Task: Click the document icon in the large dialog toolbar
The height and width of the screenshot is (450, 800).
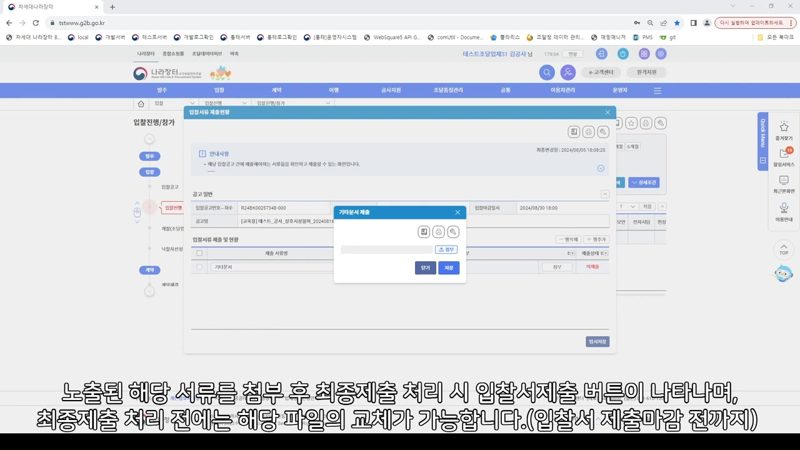Action: pos(574,132)
